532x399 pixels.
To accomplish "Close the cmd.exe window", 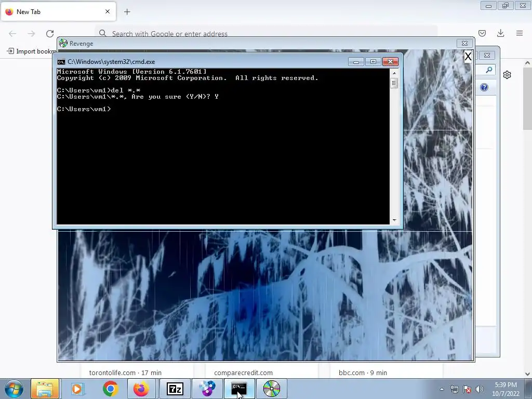I will pyautogui.click(x=390, y=62).
